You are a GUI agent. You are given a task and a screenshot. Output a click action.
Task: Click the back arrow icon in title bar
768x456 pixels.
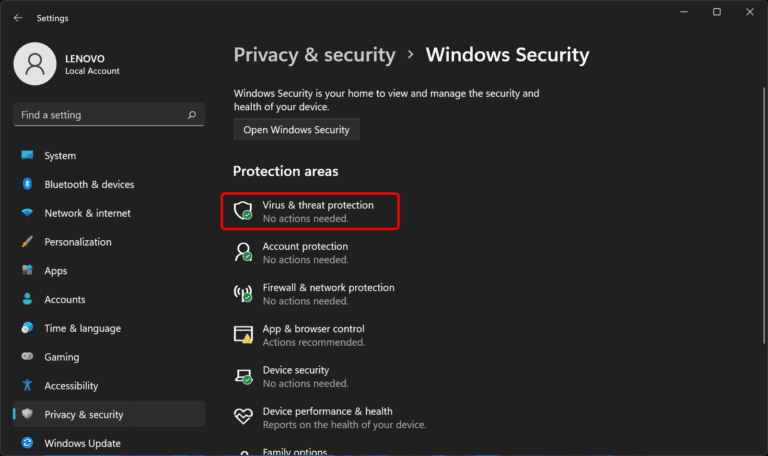18,18
